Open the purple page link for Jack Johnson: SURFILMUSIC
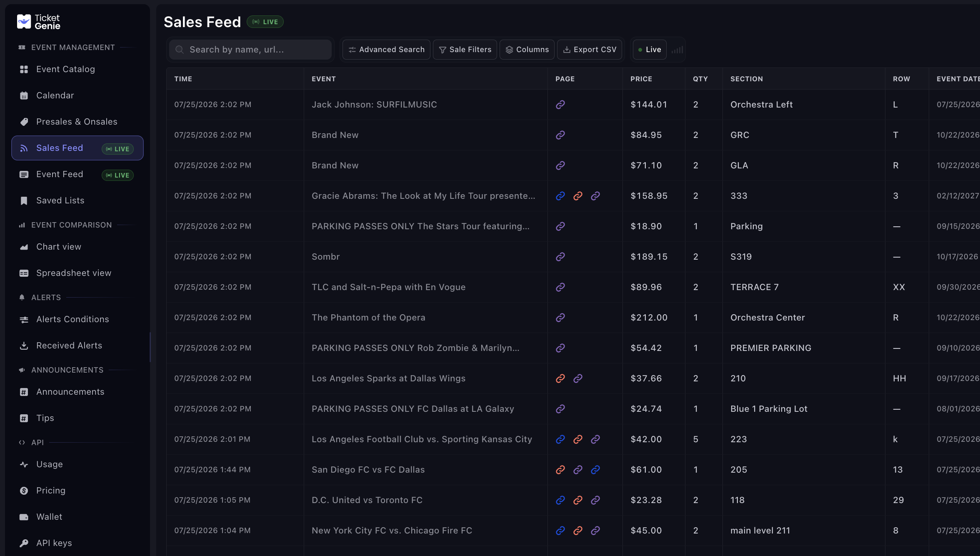Screen dimensions: 980x556 pyautogui.click(x=560, y=105)
